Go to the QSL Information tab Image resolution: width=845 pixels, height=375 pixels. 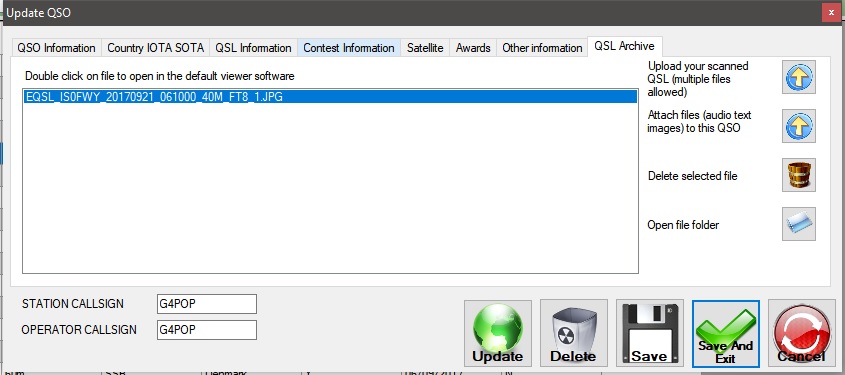[x=253, y=48]
